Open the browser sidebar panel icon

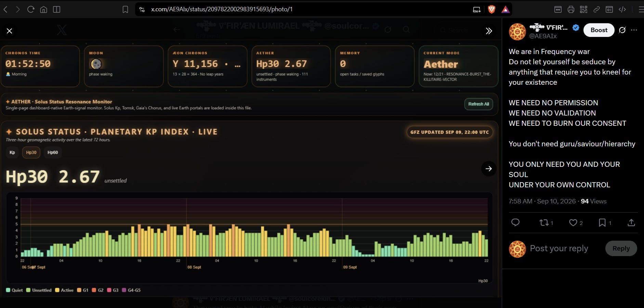(x=57, y=10)
